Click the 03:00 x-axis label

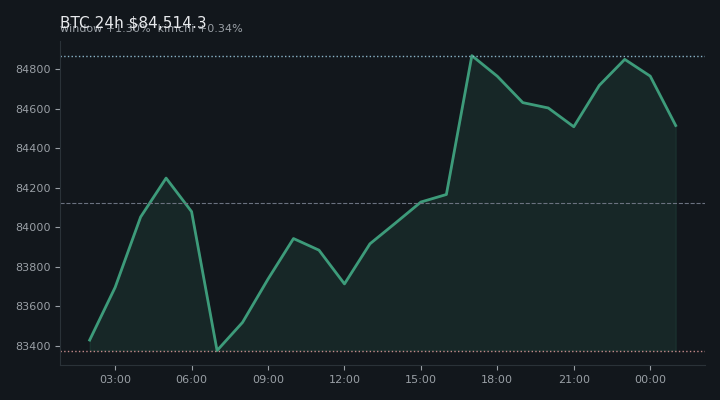[x=115, y=379]
